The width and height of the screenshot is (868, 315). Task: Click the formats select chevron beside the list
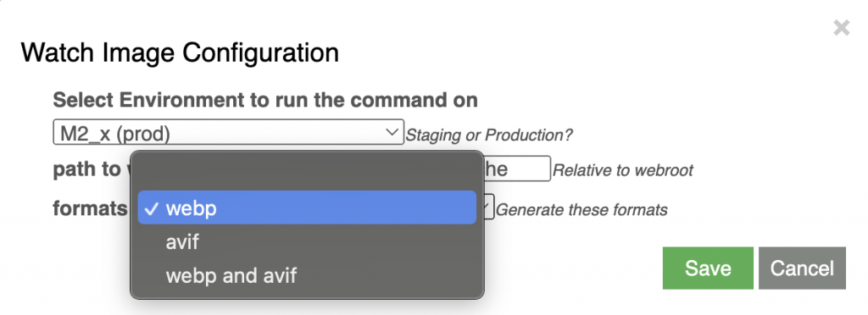[x=487, y=207]
